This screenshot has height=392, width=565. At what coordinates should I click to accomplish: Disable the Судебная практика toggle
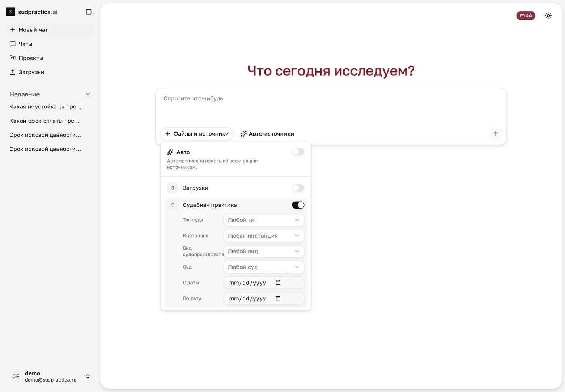point(298,205)
